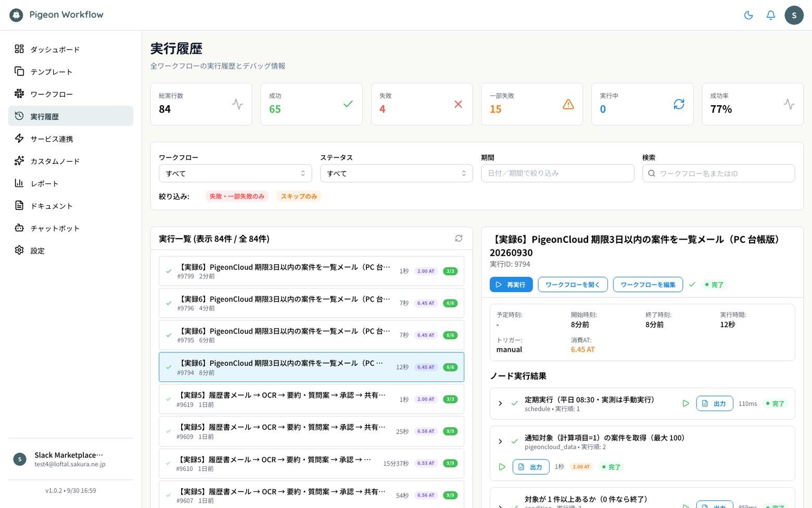The width and height of the screenshot is (812, 508).
Task: Open カスタムノード page
Action: point(71,161)
